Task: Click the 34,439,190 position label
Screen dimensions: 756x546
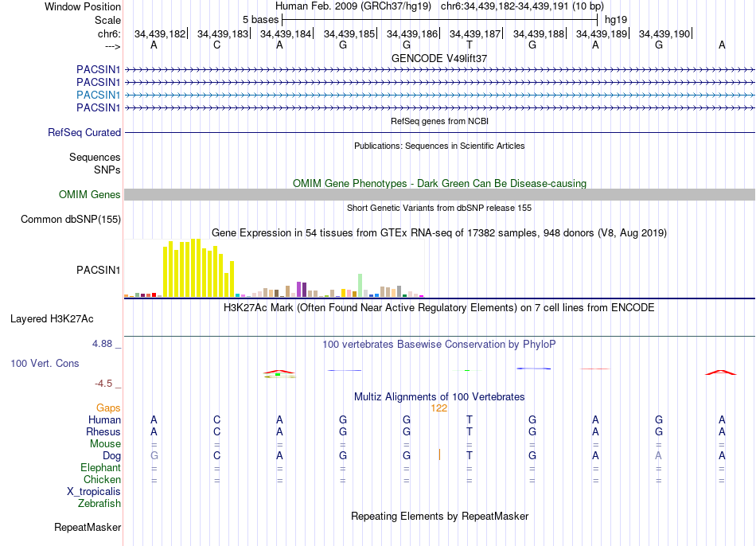Action: coord(664,33)
